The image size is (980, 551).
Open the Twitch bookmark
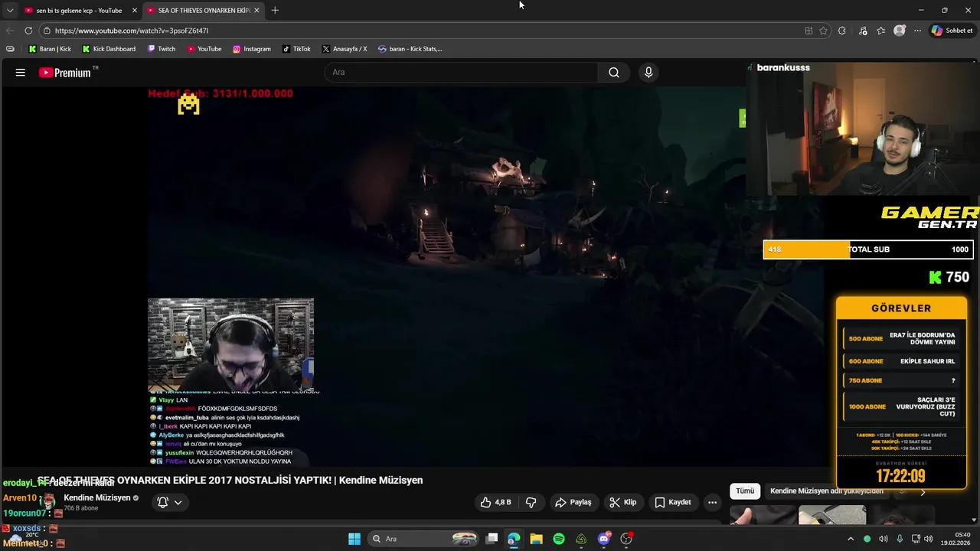(x=162, y=49)
